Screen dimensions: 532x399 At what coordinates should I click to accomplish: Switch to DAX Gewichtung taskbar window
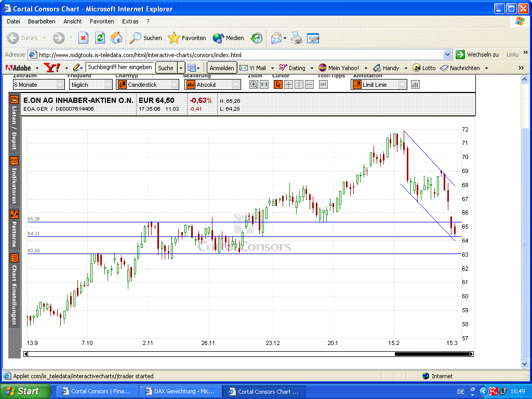pyautogui.click(x=180, y=391)
